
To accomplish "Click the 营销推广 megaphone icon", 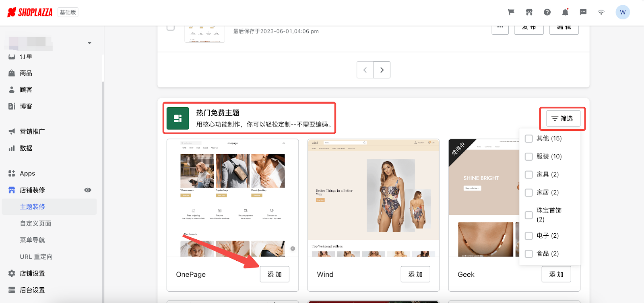I will [12, 131].
